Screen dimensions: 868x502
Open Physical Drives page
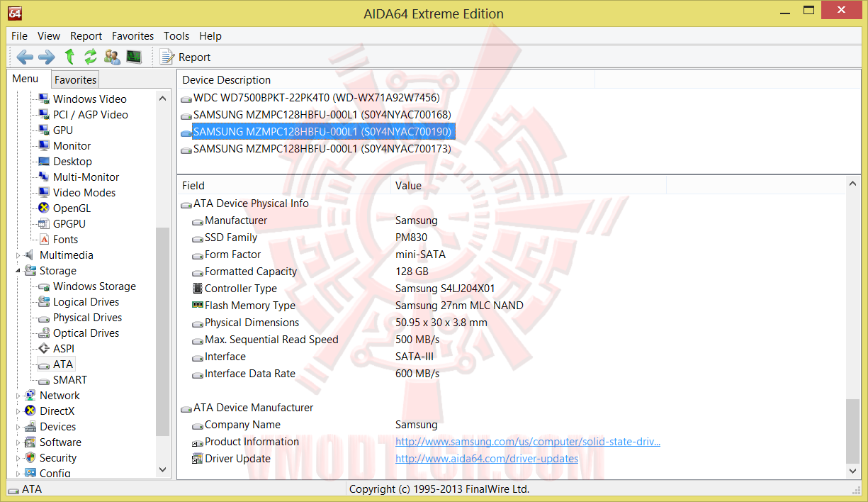[87, 318]
